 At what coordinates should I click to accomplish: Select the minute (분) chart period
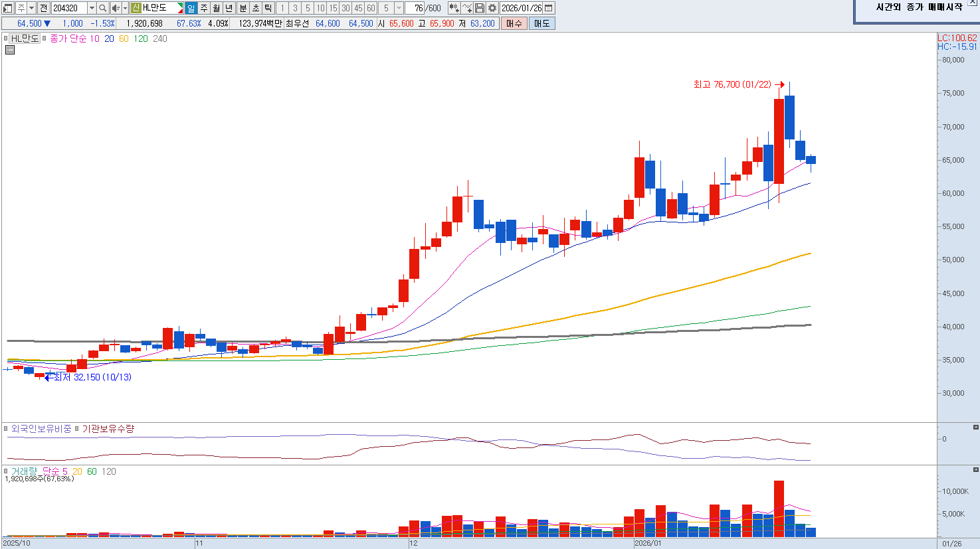click(x=243, y=8)
